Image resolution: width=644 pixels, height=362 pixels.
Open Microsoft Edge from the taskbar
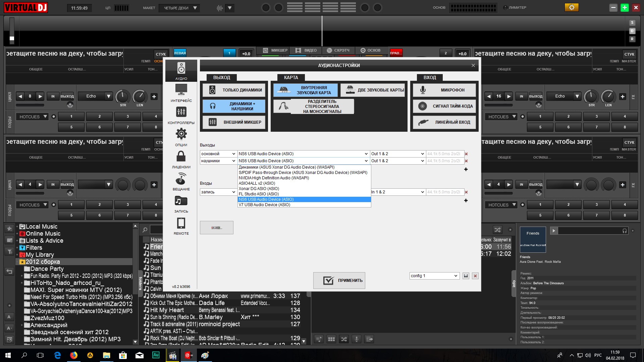[x=57, y=355]
